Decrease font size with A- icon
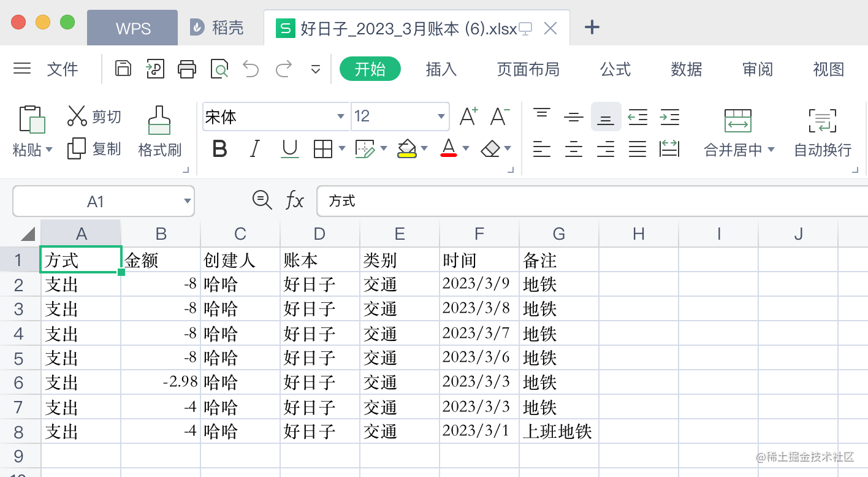The image size is (868, 477). click(500, 116)
